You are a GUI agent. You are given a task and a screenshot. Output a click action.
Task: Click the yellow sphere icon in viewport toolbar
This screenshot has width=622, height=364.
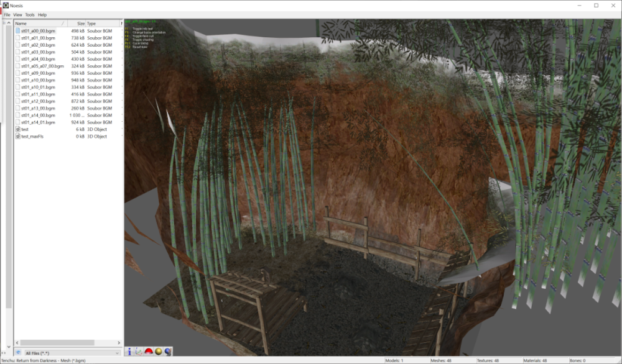[x=158, y=352]
